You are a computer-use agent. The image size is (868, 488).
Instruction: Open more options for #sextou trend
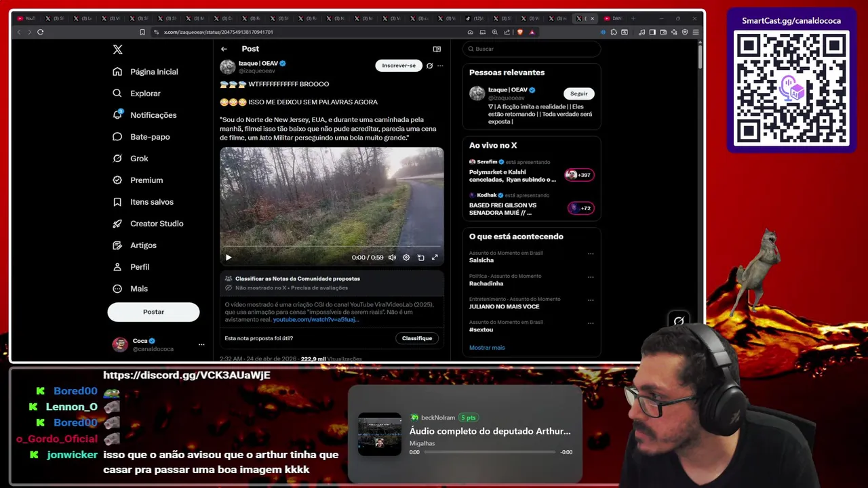coord(591,323)
